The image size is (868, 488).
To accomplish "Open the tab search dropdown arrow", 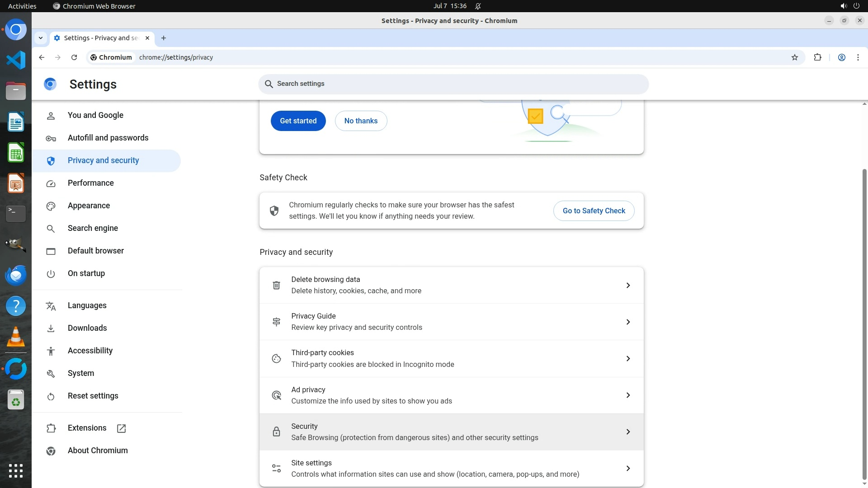I will coord(41,38).
